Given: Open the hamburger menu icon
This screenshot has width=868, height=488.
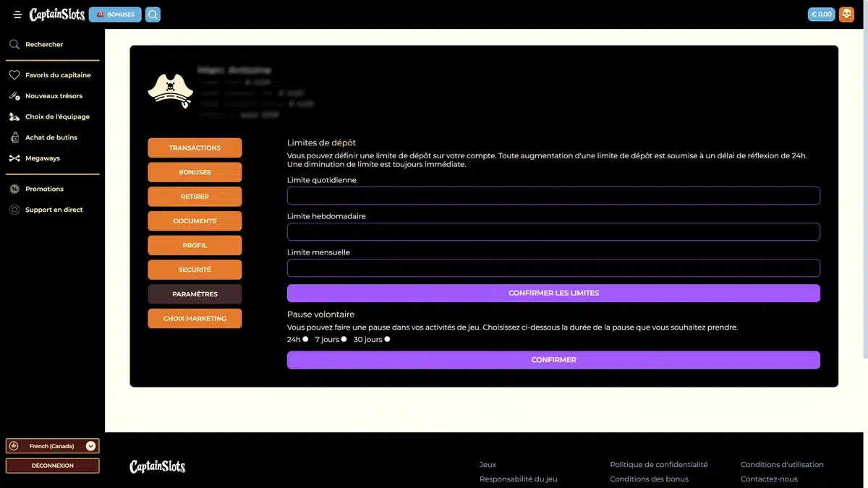Looking at the screenshot, I should (x=17, y=14).
